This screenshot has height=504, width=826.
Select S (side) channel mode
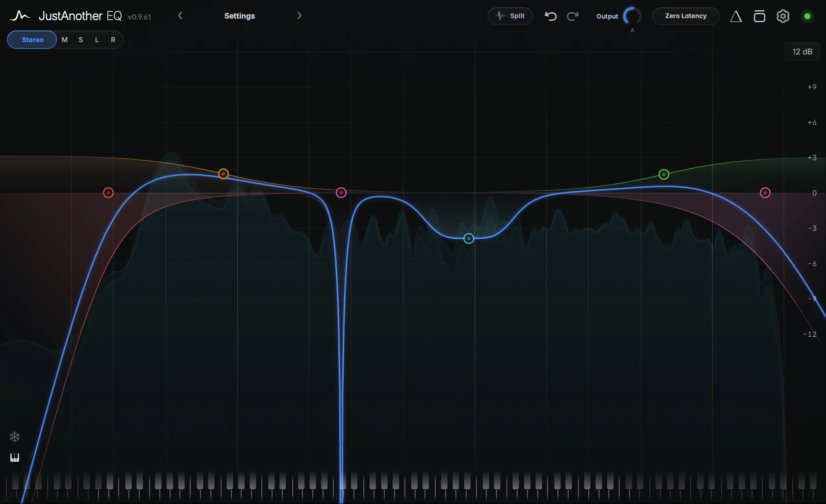click(81, 40)
